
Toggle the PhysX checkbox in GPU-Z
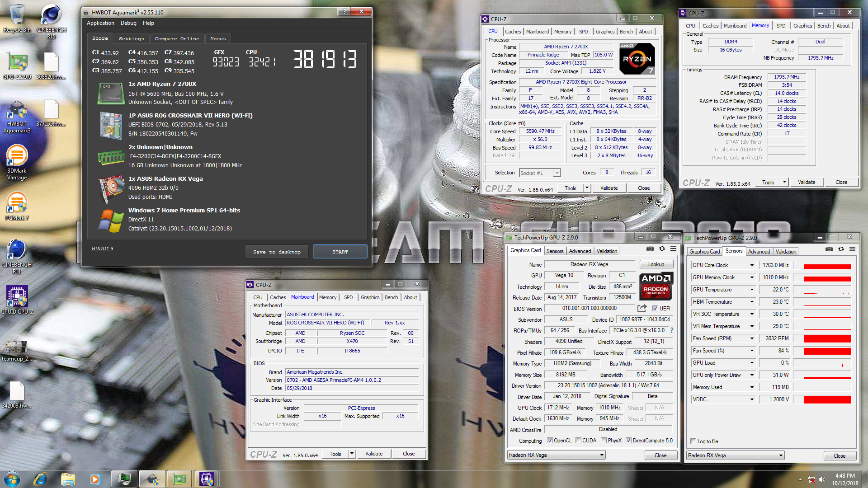[604, 441]
